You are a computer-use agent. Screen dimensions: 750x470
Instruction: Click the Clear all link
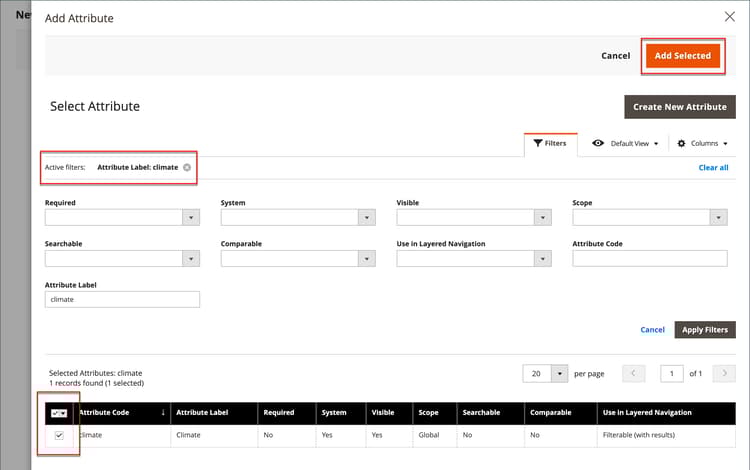713,168
